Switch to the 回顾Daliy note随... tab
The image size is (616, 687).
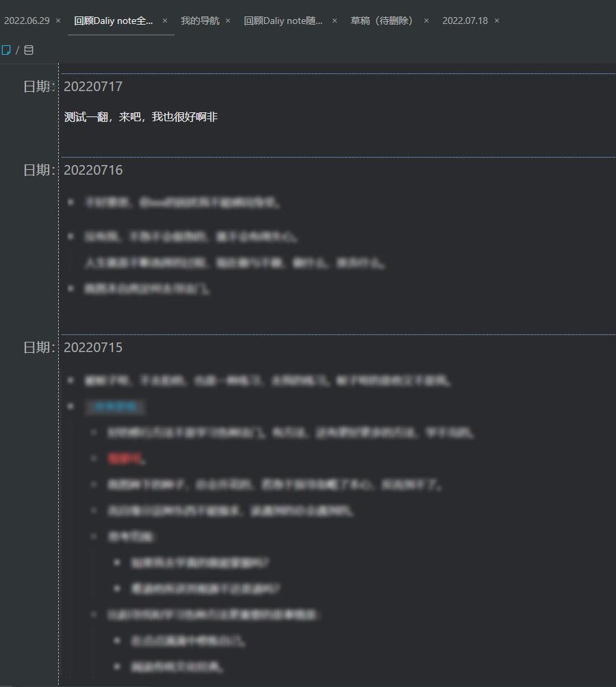(x=283, y=21)
